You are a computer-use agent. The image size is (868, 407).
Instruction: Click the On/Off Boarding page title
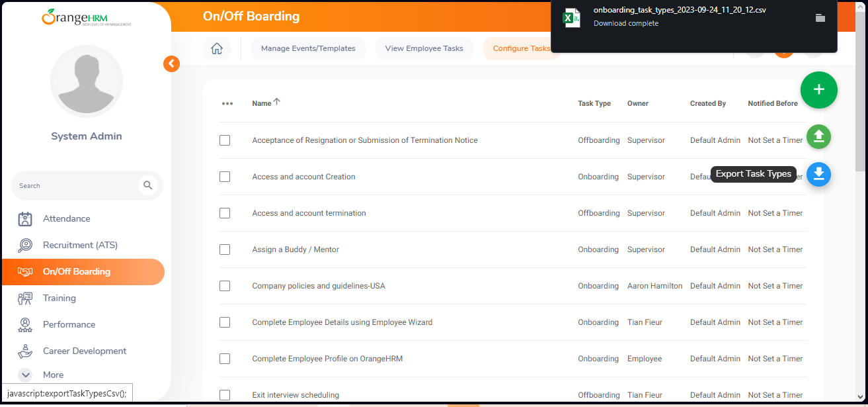tap(251, 17)
